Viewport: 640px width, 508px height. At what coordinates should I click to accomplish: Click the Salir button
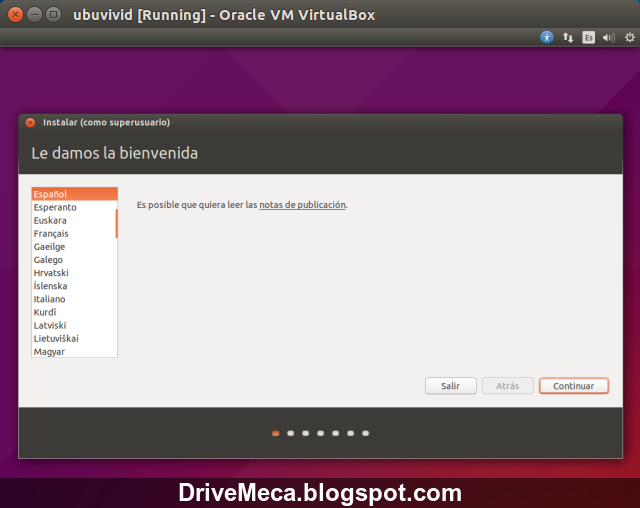coord(451,386)
